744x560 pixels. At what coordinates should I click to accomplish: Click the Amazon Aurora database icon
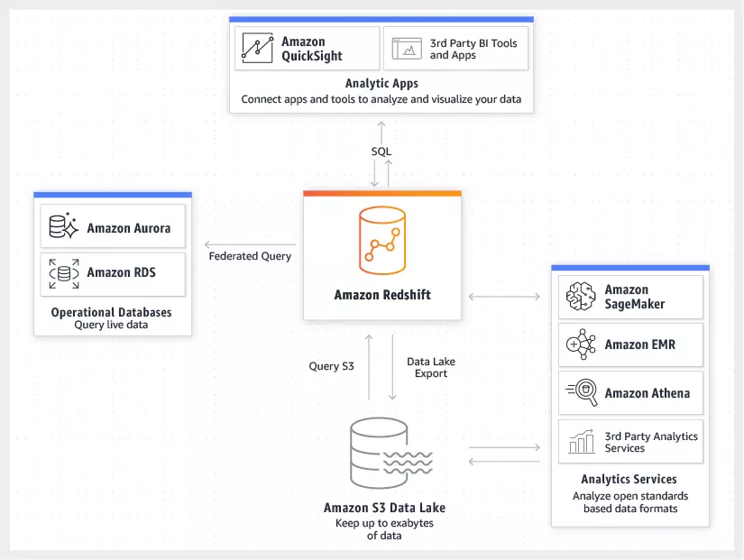64,225
